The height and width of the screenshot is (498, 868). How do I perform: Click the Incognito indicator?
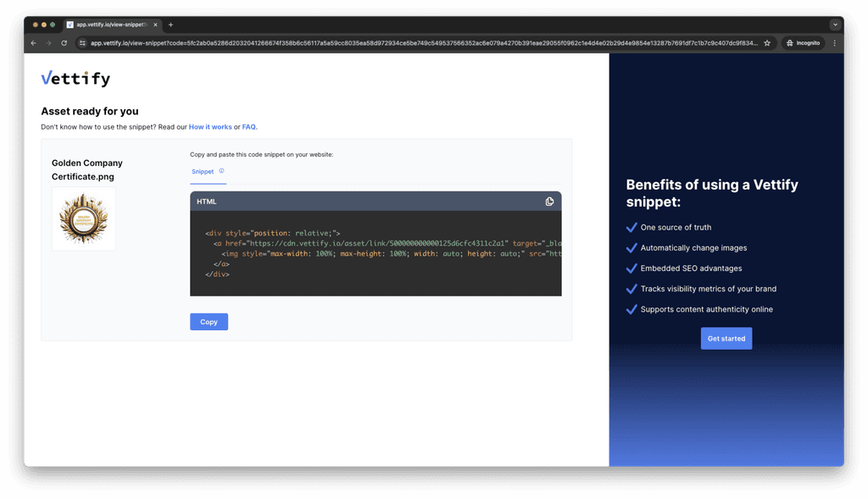click(x=804, y=43)
